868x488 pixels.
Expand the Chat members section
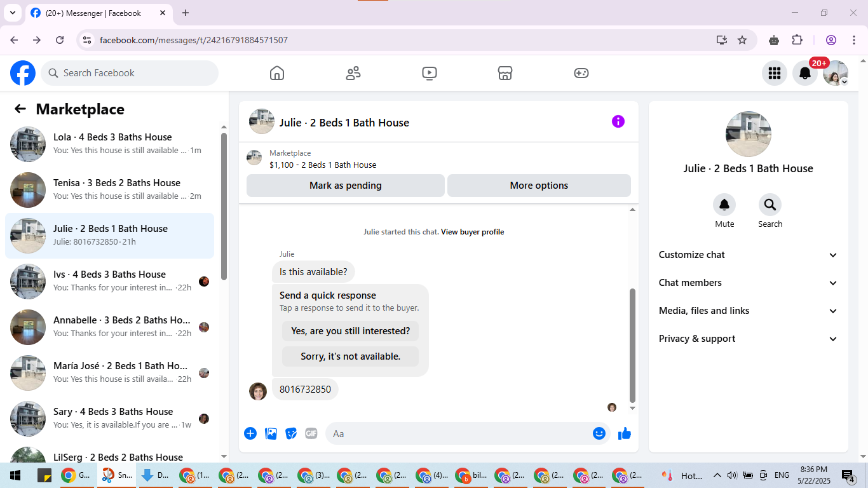(x=749, y=283)
